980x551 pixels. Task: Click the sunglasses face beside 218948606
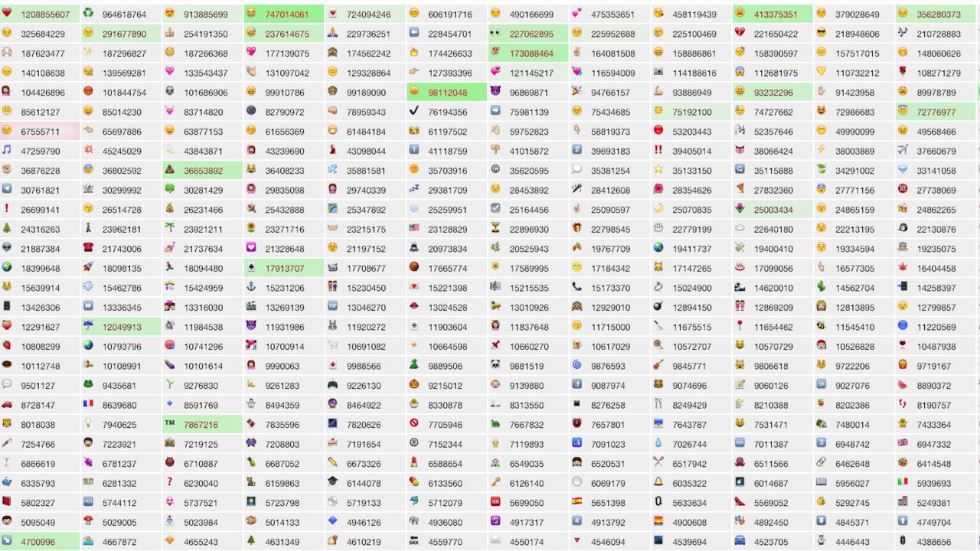822,33
